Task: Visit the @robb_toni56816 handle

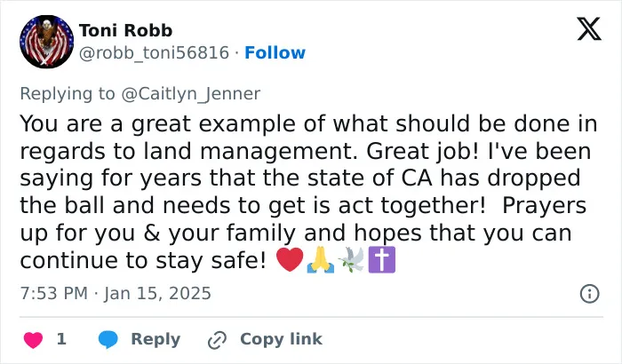Action: (154, 52)
